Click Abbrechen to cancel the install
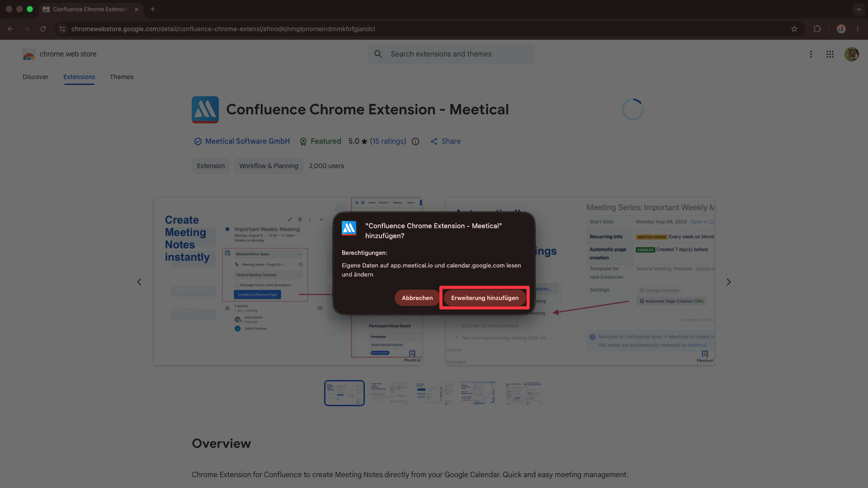Viewport: 868px width, 488px height. coord(417,298)
